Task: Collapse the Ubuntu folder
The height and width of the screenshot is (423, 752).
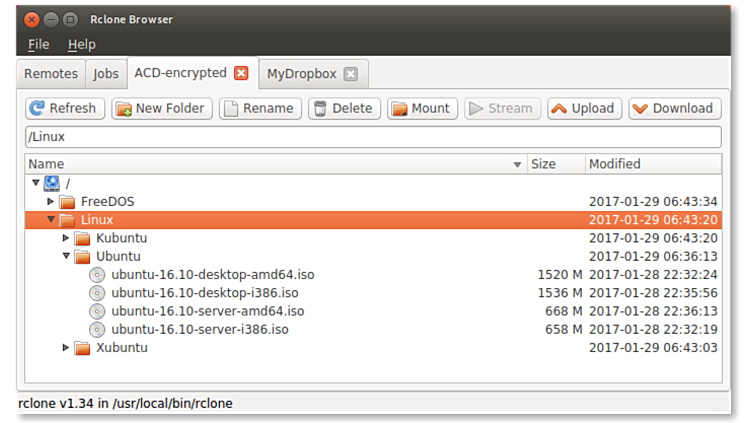Action: point(67,256)
